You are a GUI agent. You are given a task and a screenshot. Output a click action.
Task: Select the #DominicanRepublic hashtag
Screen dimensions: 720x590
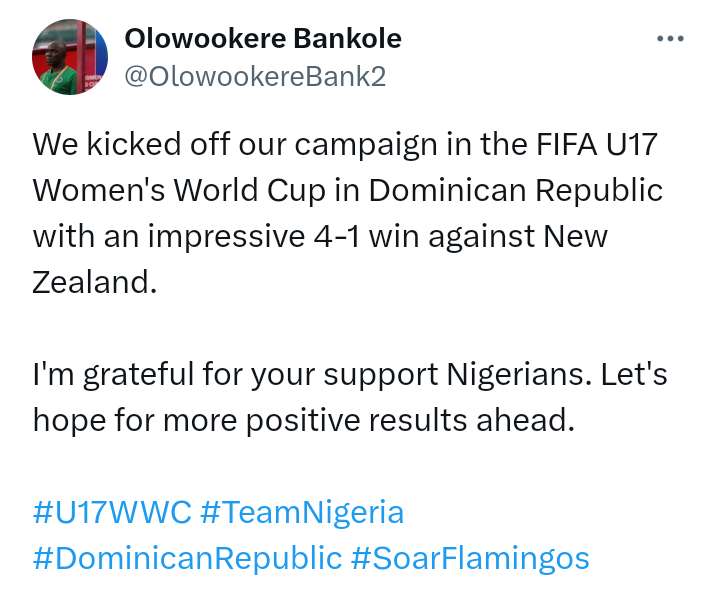pyautogui.click(x=187, y=557)
